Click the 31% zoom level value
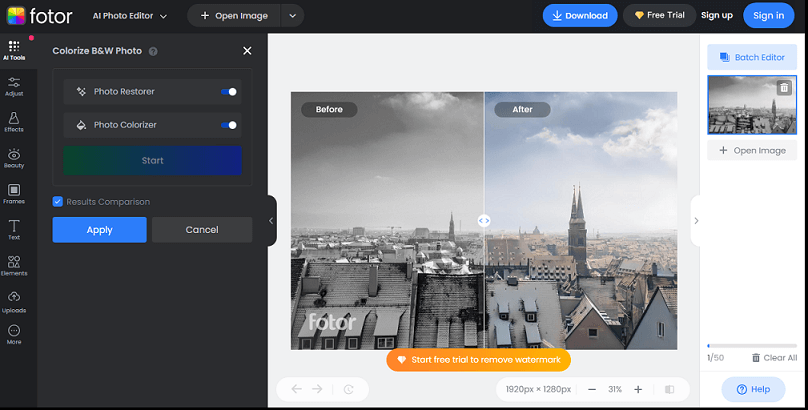 point(615,389)
